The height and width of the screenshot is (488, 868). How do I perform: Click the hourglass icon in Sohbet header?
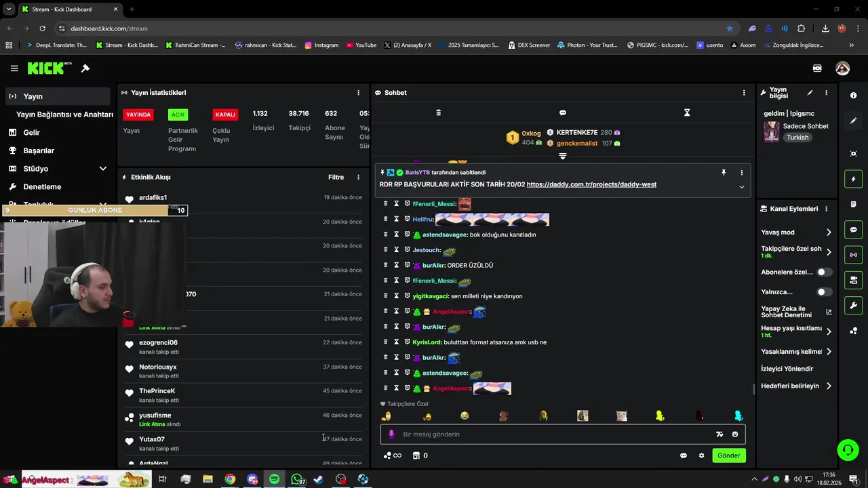tap(687, 113)
